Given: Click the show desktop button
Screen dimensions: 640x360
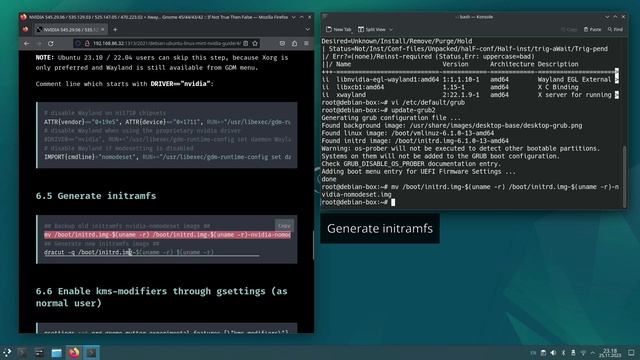Looking at the screenshot, I should coord(631,353).
